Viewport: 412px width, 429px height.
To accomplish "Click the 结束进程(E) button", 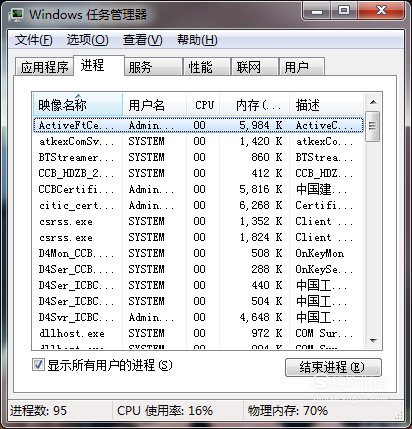I will pyautogui.click(x=333, y=367).
